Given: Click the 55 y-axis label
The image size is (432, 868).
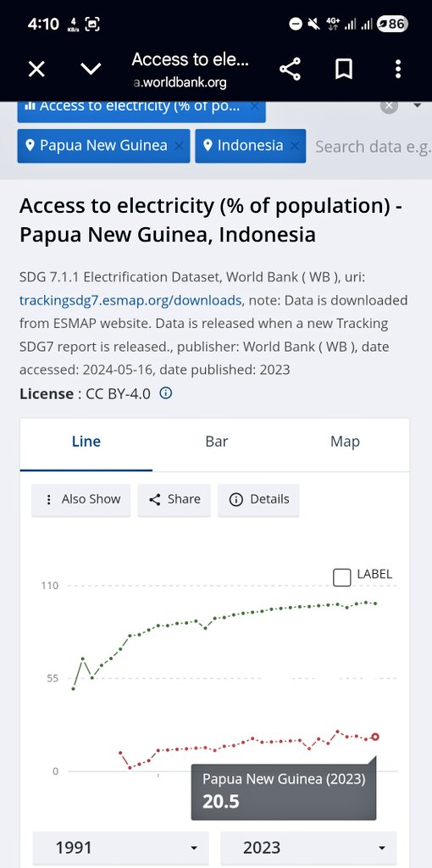Looking at the screenshot, I should tap(52, 679).
